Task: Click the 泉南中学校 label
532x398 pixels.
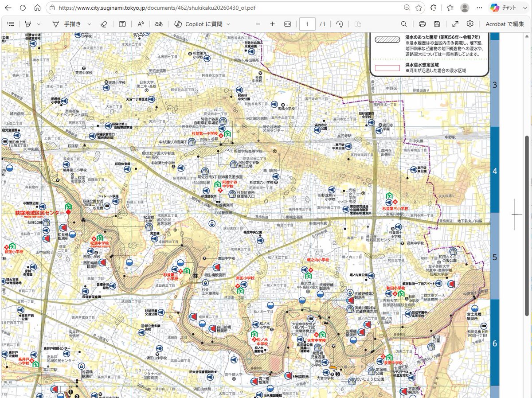Action: tap(393, 363)
